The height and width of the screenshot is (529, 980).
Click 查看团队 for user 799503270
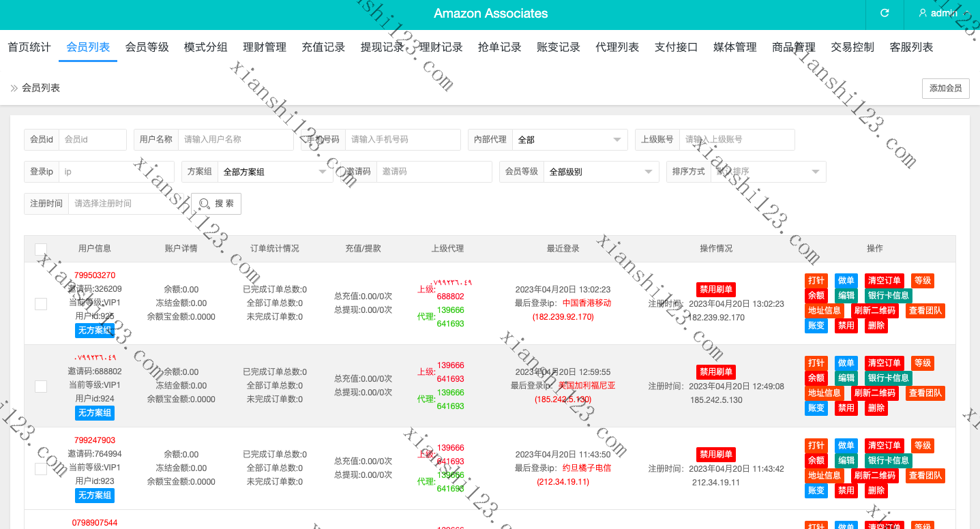pyautogui.click(x=925, y=311)
